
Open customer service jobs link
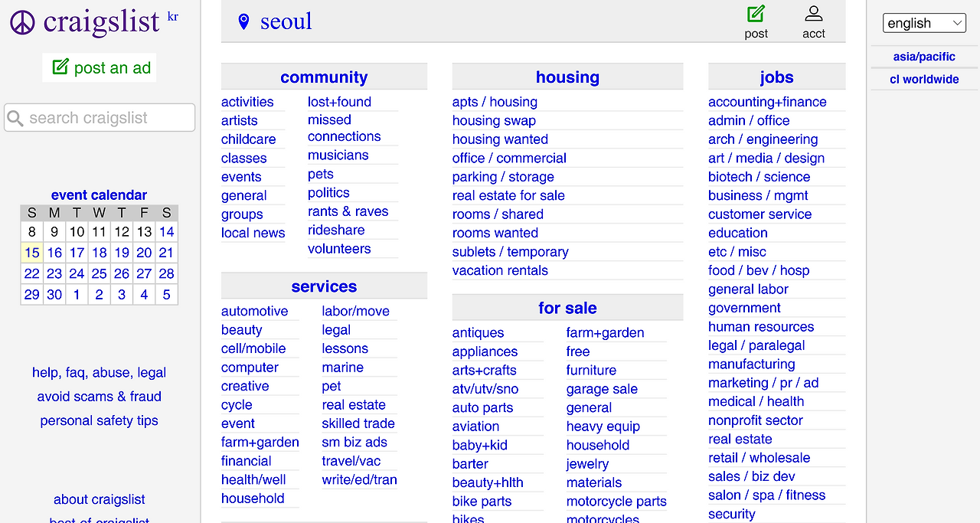click(759, 214)
